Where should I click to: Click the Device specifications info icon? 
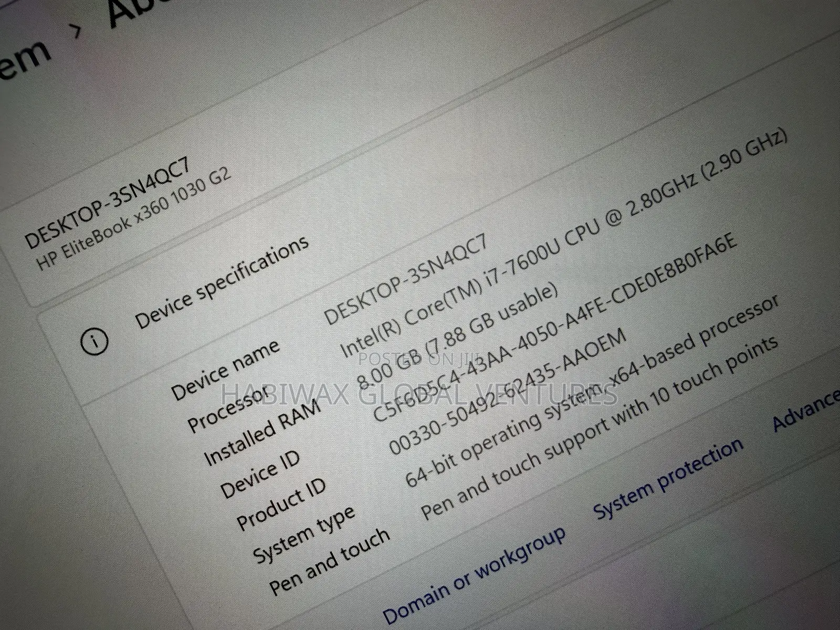tap(95, 341)
